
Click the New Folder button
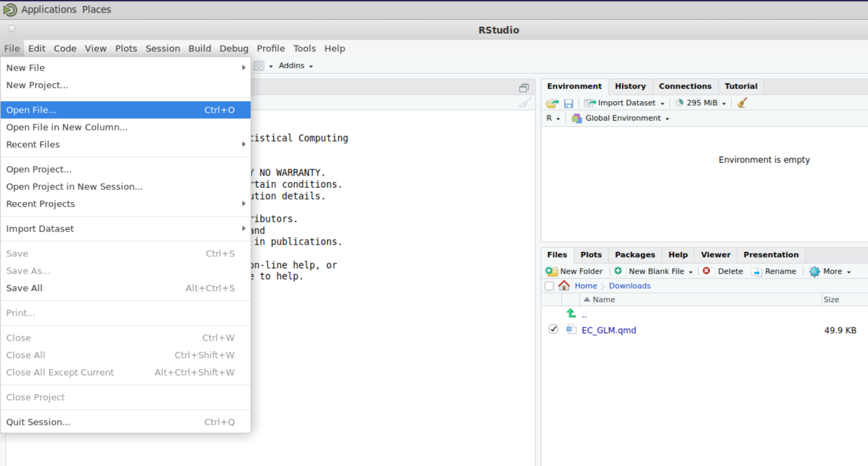(574, 272)
